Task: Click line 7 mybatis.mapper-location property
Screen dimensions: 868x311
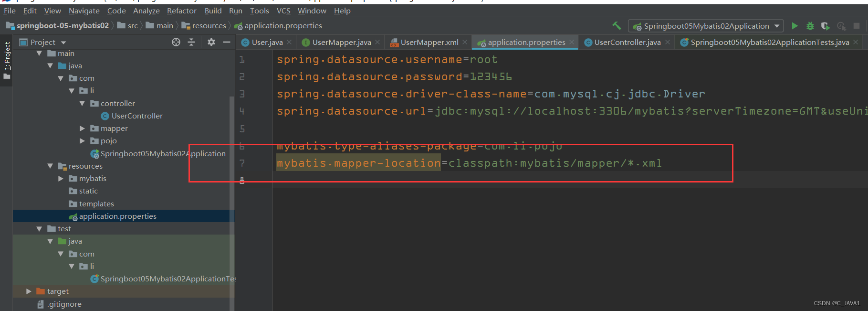Action: click(358, 163)
